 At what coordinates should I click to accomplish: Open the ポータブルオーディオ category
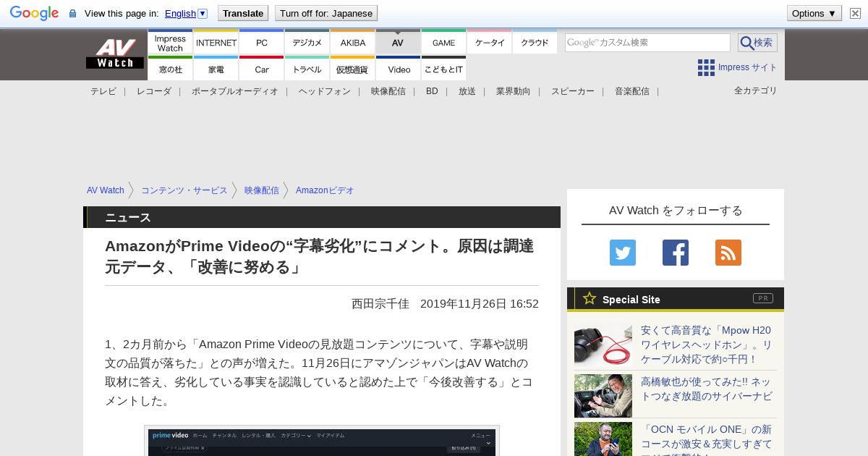tap(235, 91)
